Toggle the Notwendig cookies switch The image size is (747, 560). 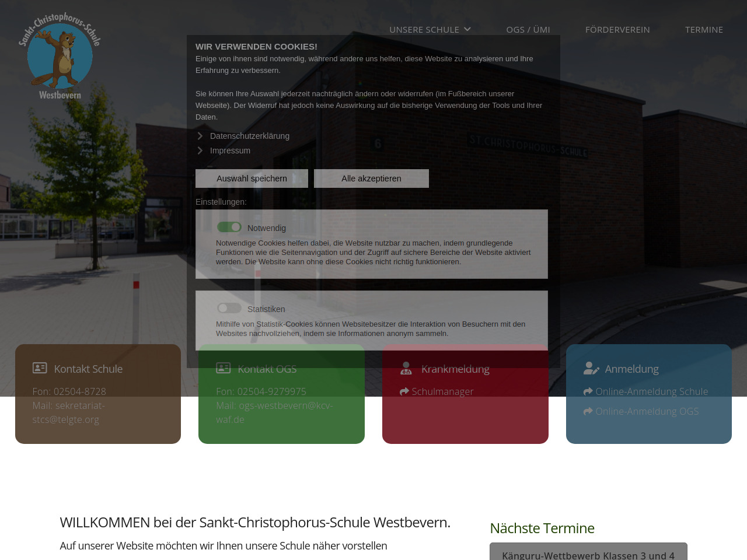[x=229, y=227]
